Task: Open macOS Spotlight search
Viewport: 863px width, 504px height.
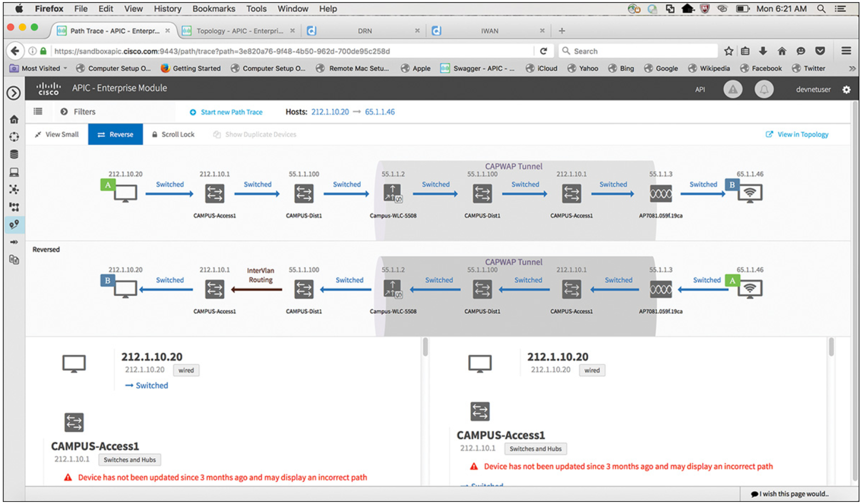Action: (821, 9)
